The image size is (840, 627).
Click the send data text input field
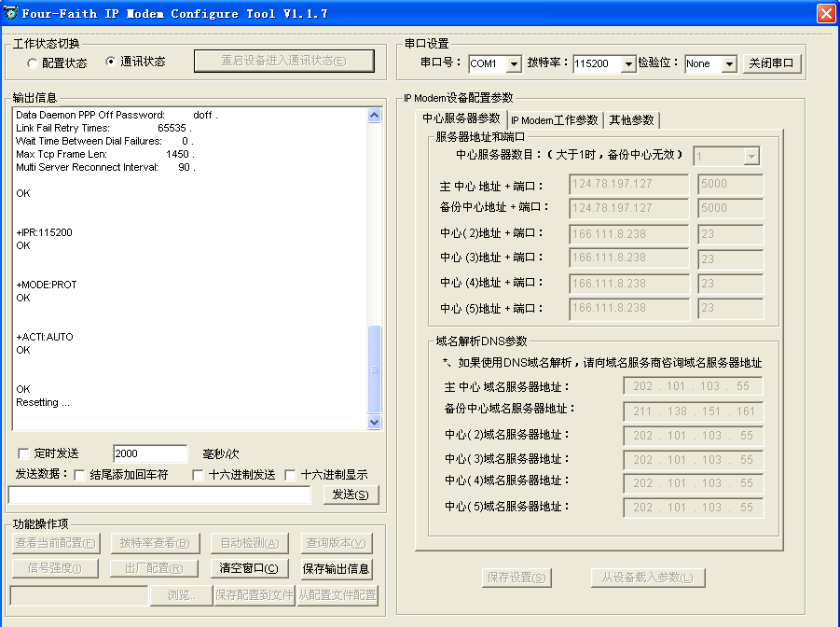[160, 495]
